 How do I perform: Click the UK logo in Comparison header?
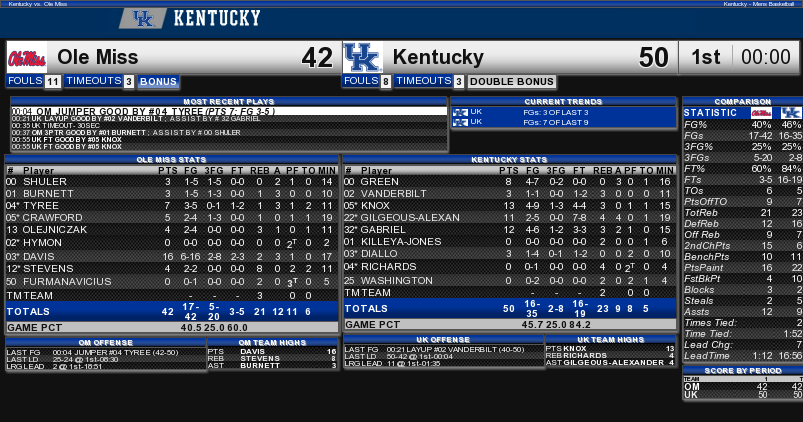pos(791,113)
